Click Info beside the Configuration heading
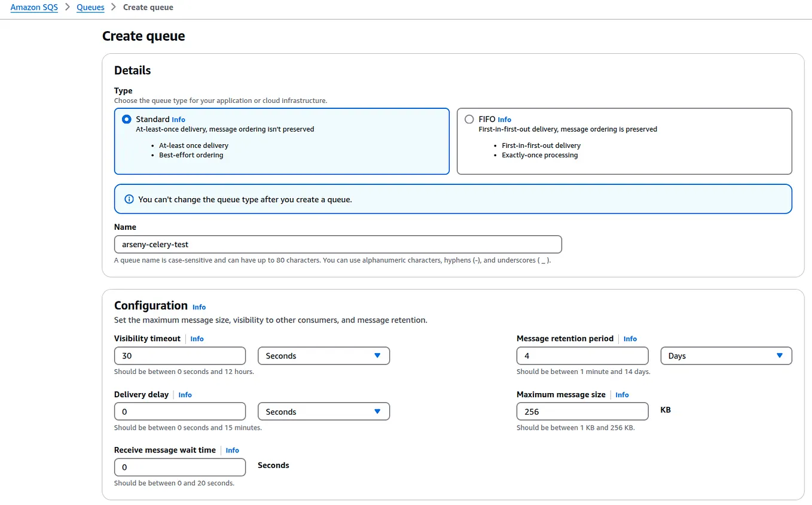The width and height of the screenshot is (812, 505). 199,307
